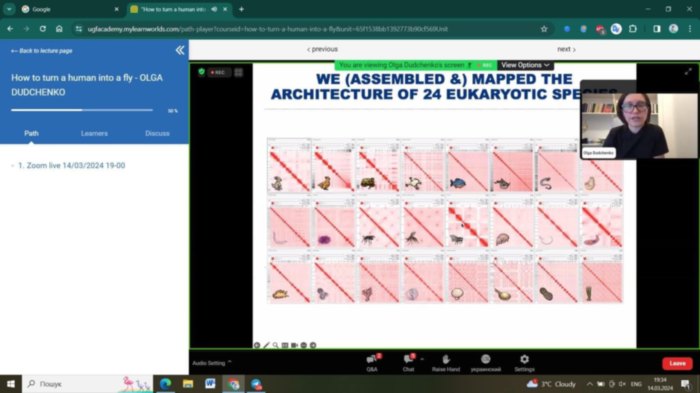Select Zoom live 14/03/2024 19-00 item
The image size is (700, 393).
[x=71, y=165]
